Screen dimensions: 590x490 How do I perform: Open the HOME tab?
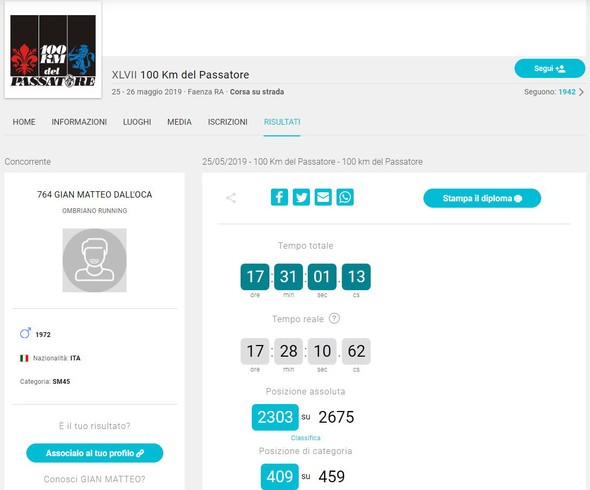coord(24,122)
